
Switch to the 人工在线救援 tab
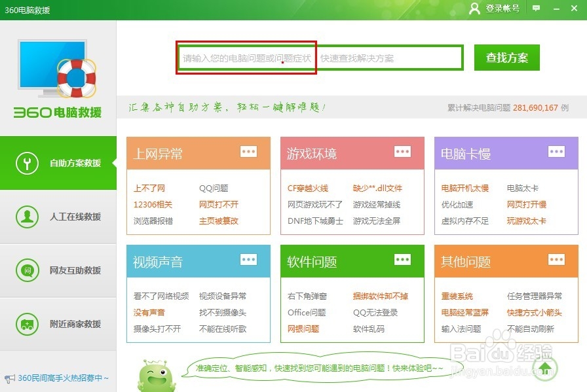(x=59, y=217)
